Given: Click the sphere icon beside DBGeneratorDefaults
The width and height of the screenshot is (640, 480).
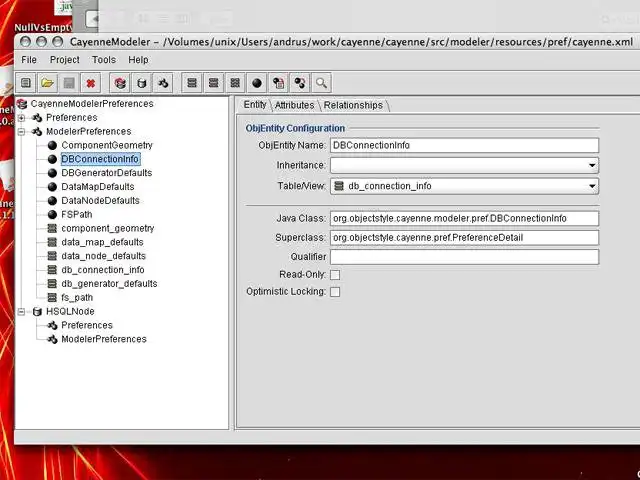Looking at the screenshot, I should [x=52, y=173].
